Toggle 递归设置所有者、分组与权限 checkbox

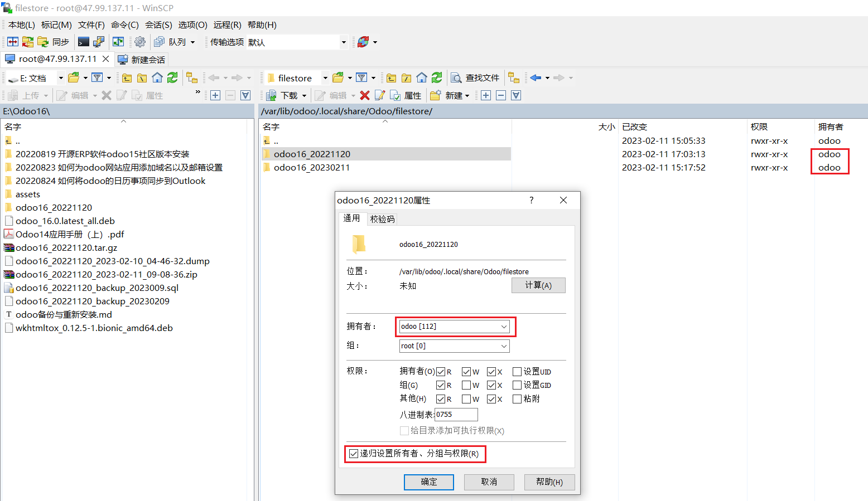click(354, 454)
